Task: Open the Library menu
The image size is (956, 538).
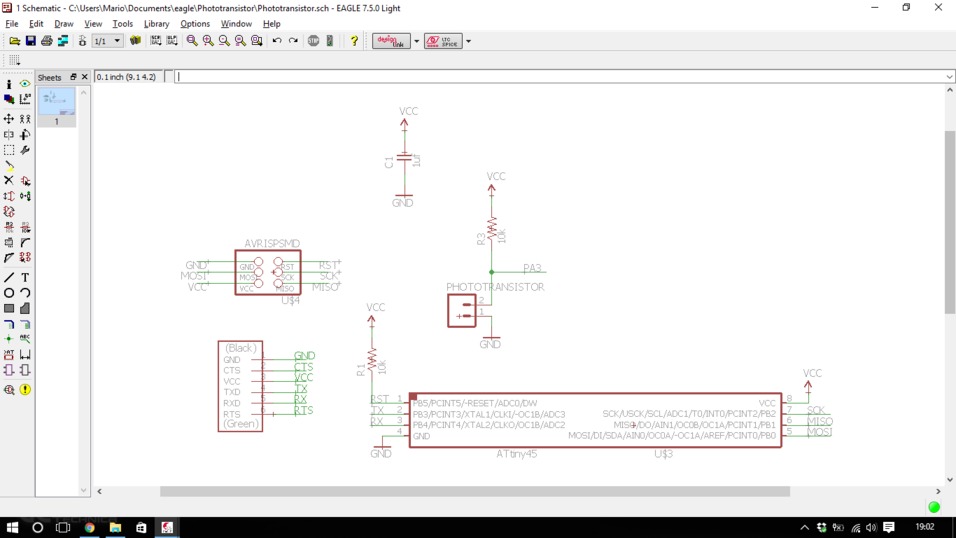Action: point(156,24)
